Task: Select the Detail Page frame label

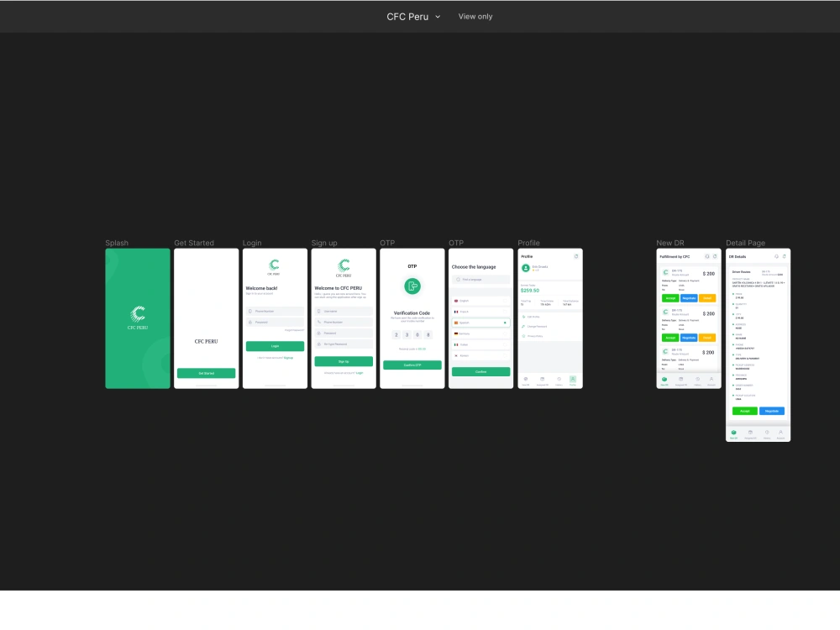Action: tap(745, 243)
